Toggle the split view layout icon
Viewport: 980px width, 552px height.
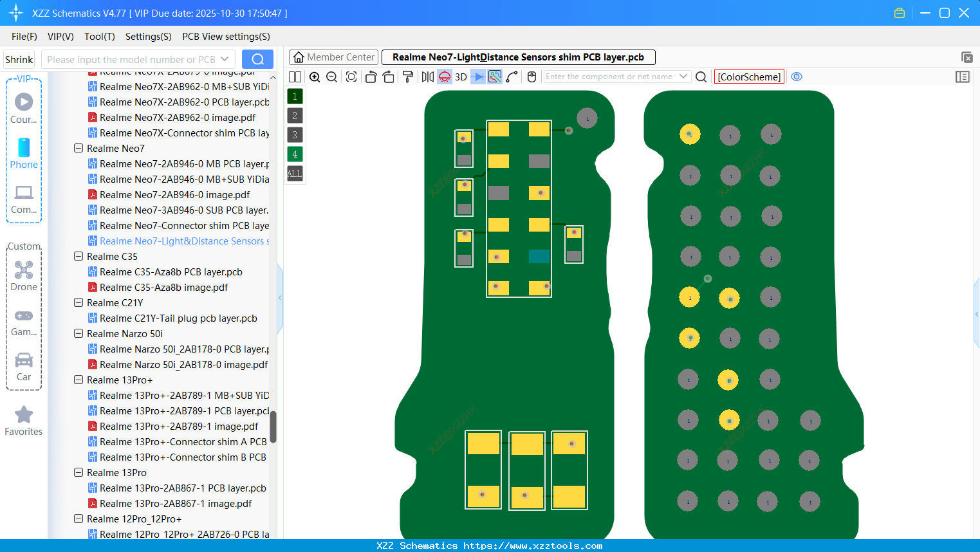[x=295, y=77]
